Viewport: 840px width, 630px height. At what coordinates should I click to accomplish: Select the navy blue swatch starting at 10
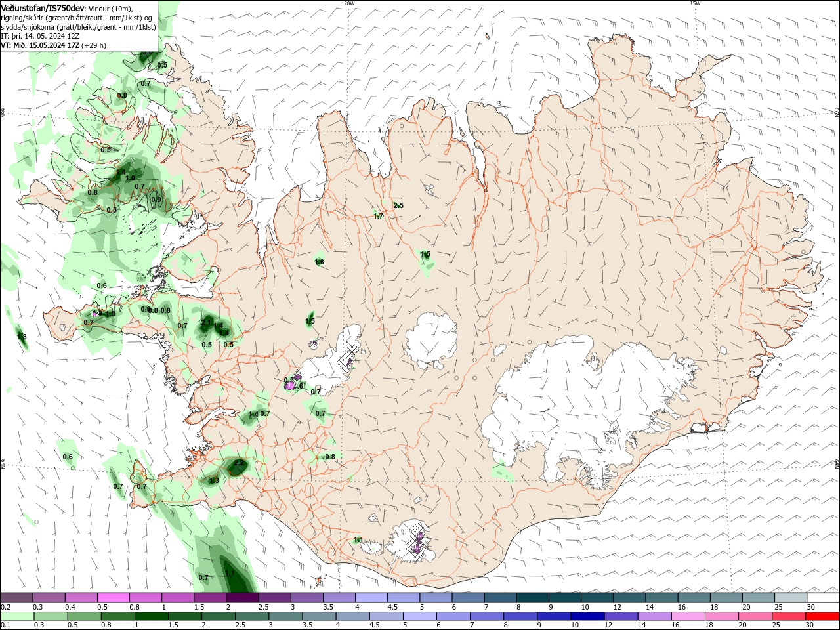pyautogui.click(x=587, y=616)
